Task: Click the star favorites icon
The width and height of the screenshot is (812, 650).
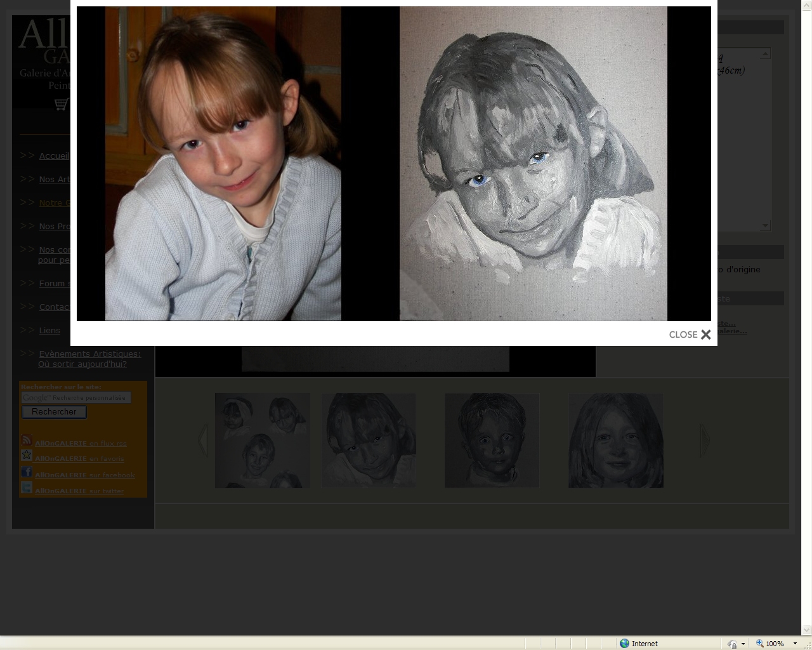Action: tap(27, 456)
